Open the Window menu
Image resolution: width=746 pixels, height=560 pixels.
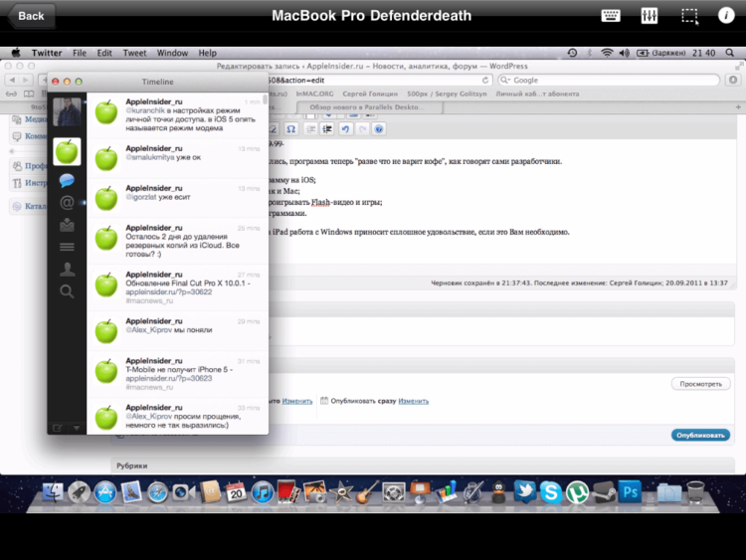pos(172,53)
